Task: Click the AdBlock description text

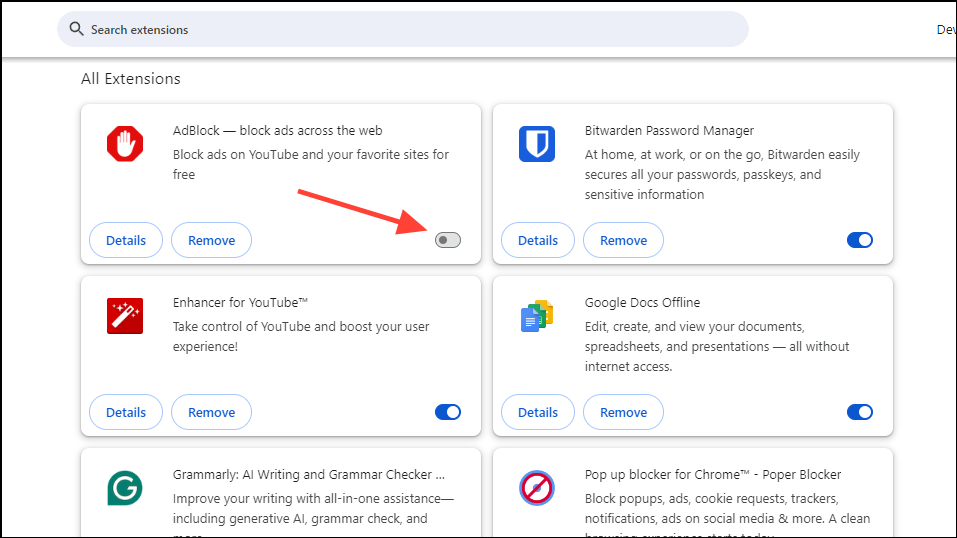Action: (x=311, y=164)
